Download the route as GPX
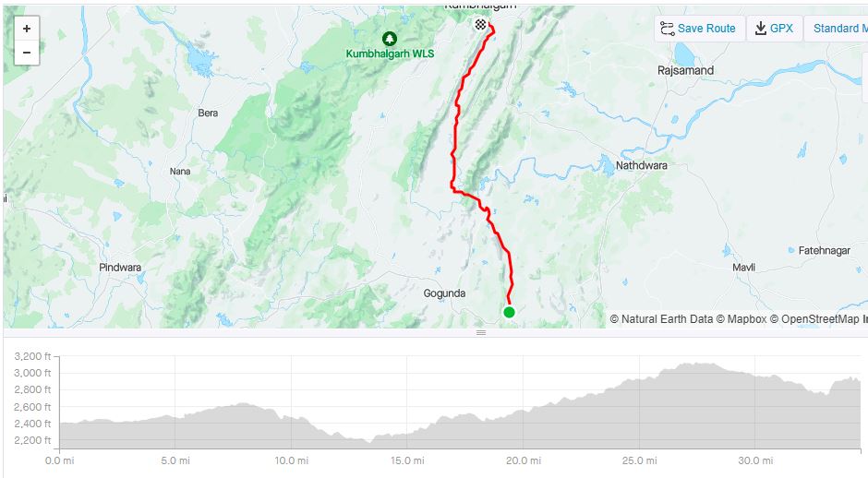The width and height of the screenshot is (868, 478). click(x=775, y=29)
